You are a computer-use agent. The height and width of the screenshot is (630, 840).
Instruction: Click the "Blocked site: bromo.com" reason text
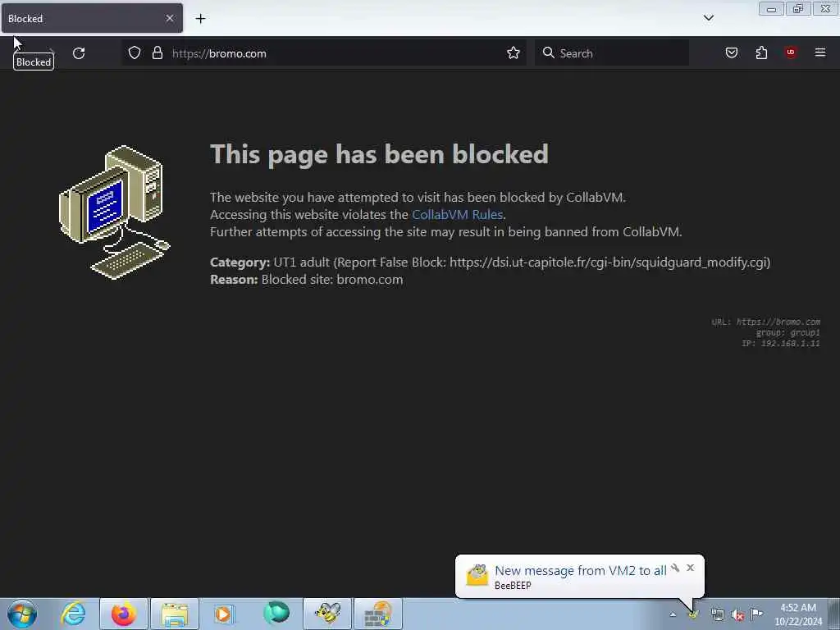(x=332, y=280)
